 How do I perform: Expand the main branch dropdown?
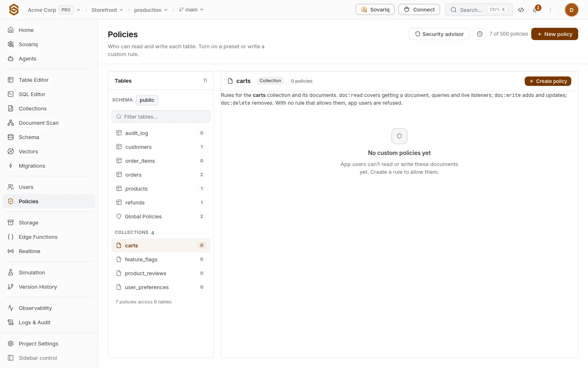pos(191,10)
